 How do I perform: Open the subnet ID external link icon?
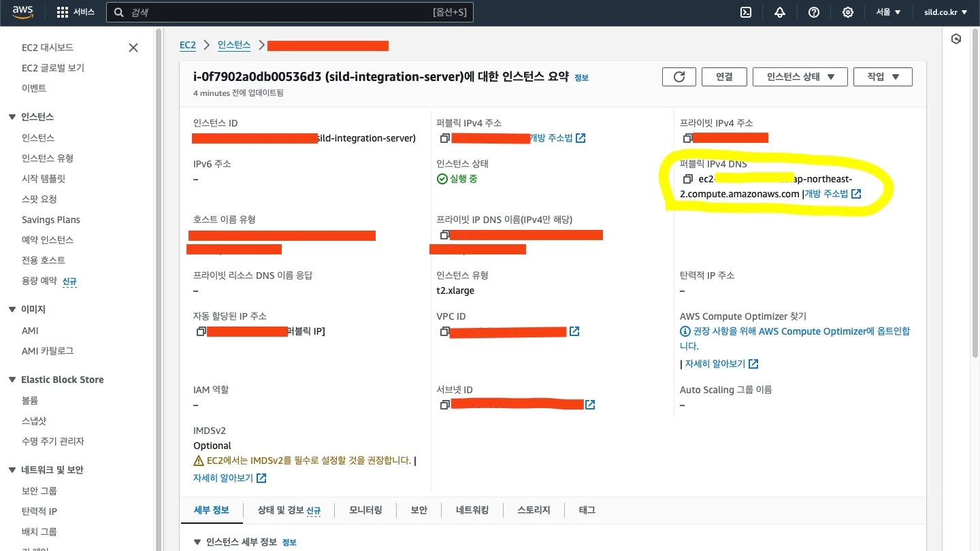591,405
